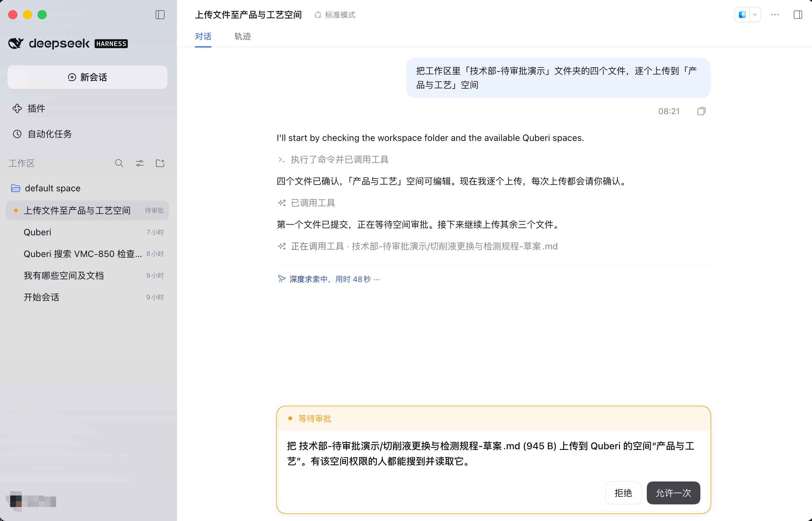Click the HARNESS badge
This screenshot has height=521, width=812.
pyautogui.click(x=111, y=44)
